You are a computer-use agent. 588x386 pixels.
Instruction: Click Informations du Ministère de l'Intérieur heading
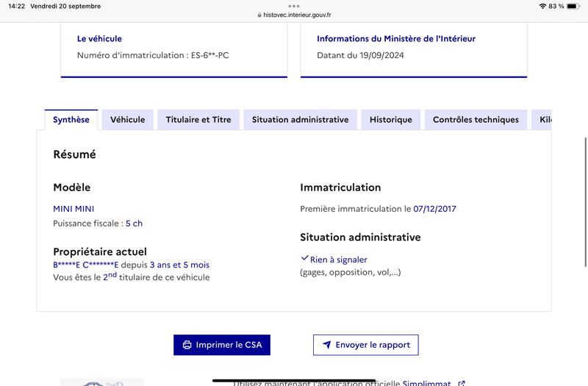pos(396,39)
